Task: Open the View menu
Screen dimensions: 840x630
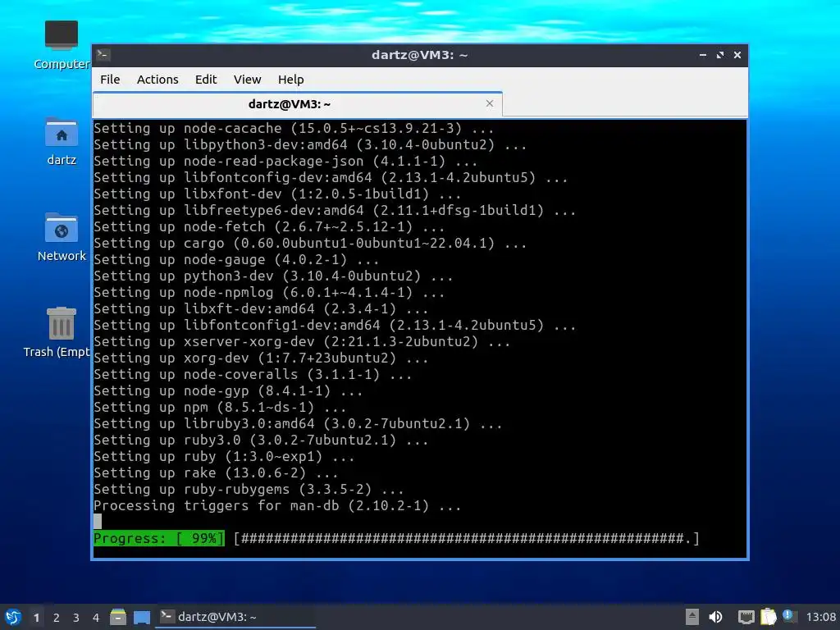Action: point(247,80)
